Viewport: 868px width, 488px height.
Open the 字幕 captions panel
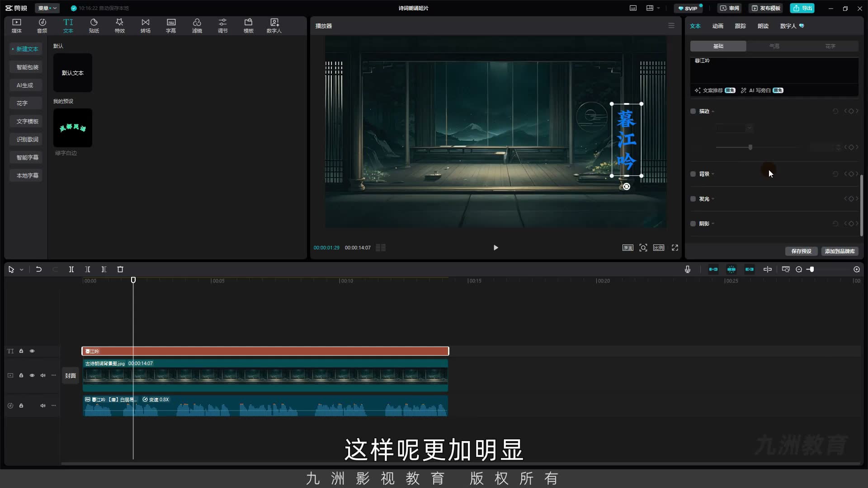tap(171, 26)
